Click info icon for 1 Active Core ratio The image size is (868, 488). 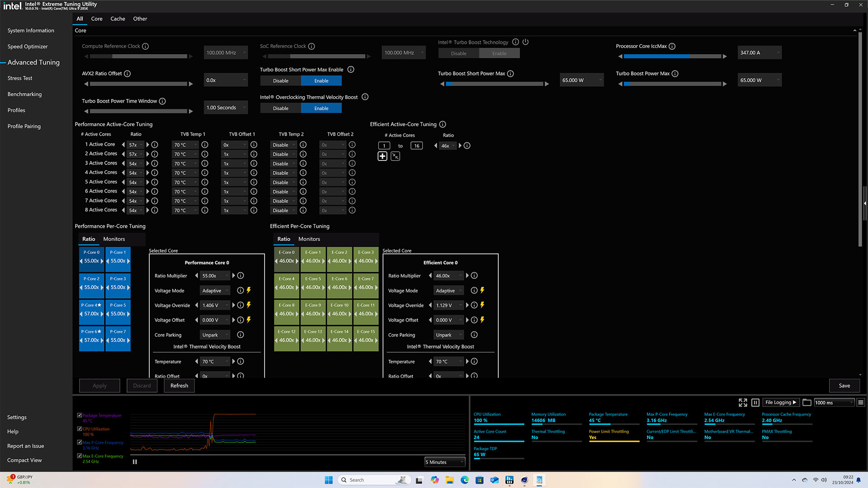point(155,145)
